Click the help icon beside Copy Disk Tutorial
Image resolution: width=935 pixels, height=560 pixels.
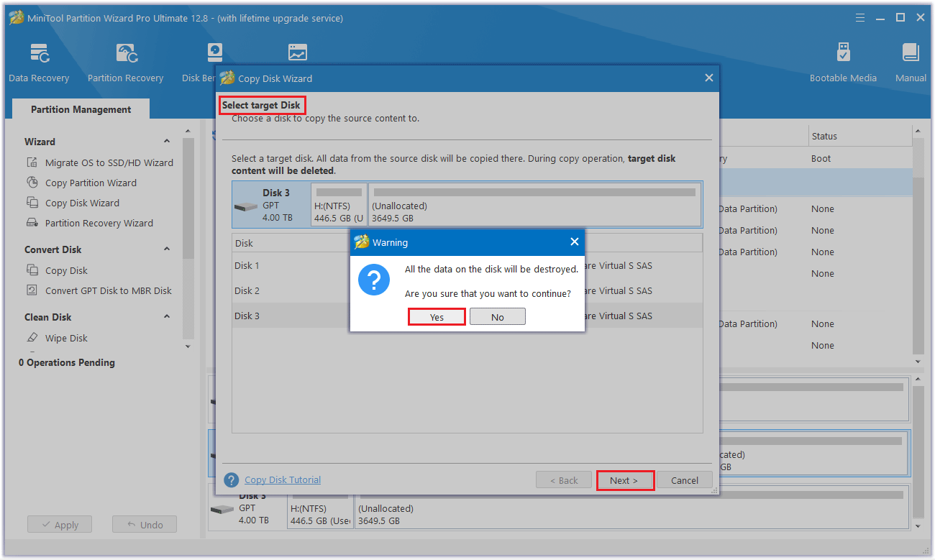[231, 480]
